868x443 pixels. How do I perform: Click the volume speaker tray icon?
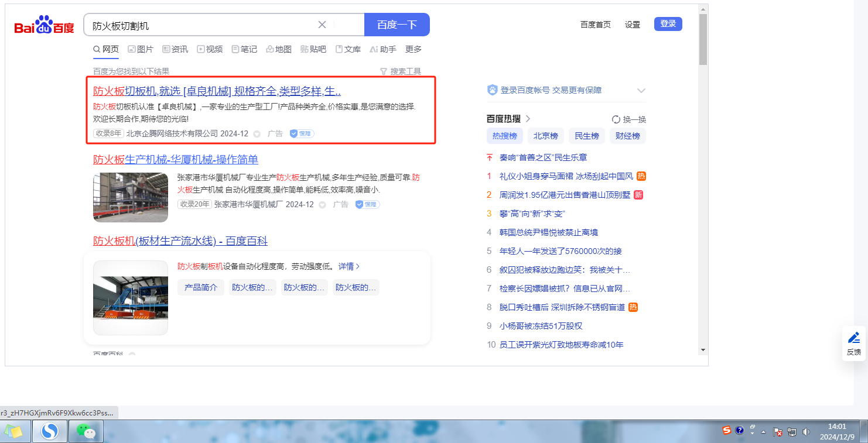coord(807,432)
